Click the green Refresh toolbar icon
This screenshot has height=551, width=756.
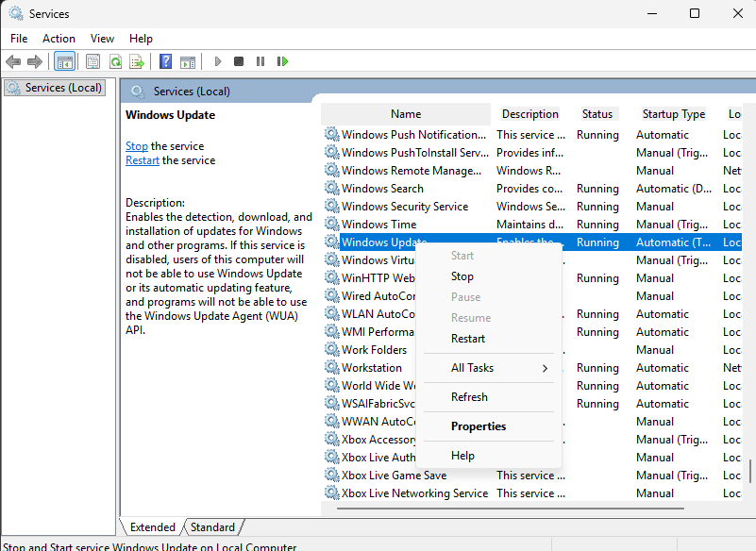click(x=115, y=61)
